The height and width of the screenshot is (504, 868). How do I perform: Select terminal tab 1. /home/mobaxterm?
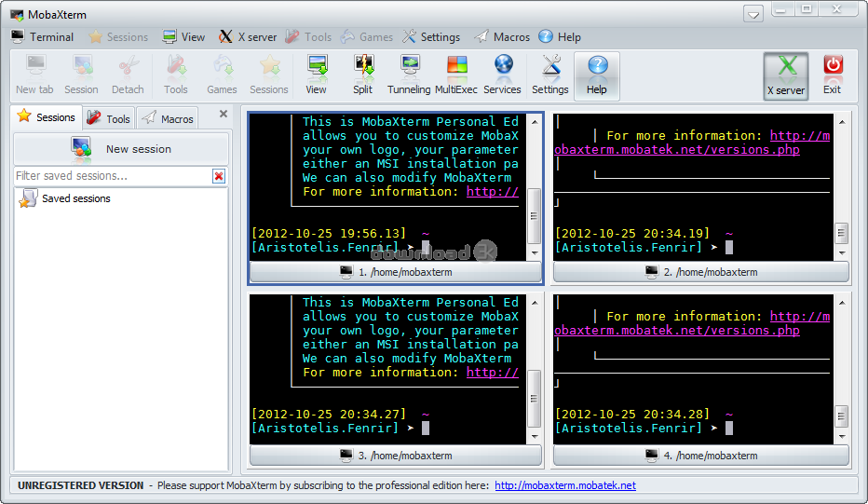click(x=396, y=272)
